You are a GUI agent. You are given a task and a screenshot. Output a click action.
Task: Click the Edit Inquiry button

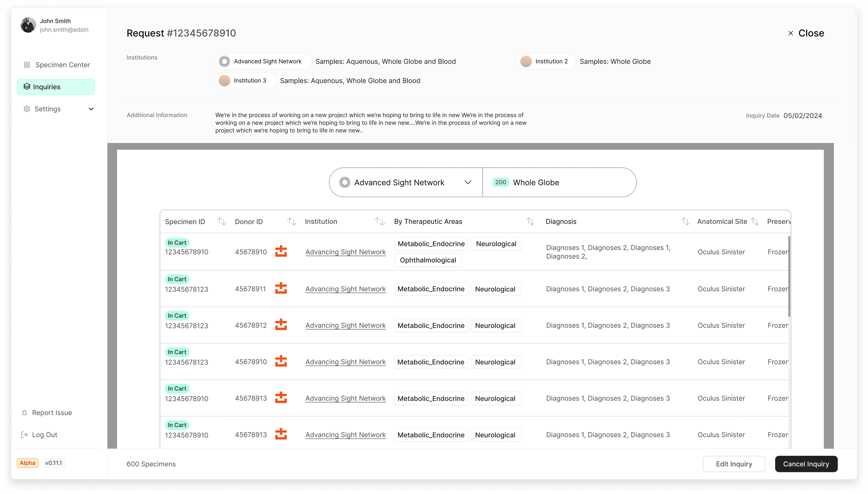734,464
